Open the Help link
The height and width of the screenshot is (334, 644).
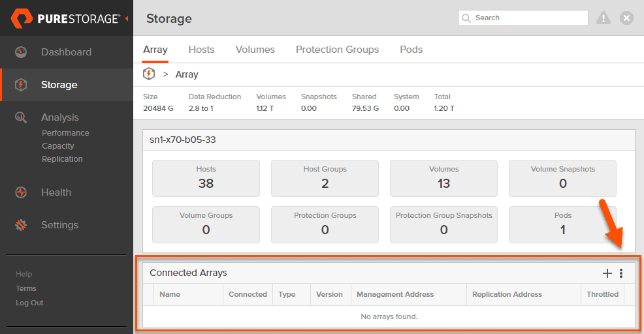click(24, 274)
